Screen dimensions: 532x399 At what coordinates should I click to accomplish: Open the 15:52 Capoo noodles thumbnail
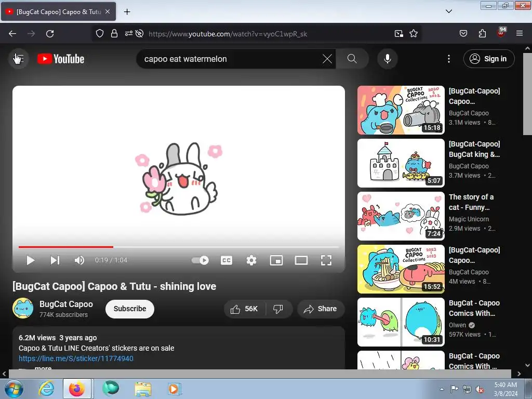(x=401, y=269)
